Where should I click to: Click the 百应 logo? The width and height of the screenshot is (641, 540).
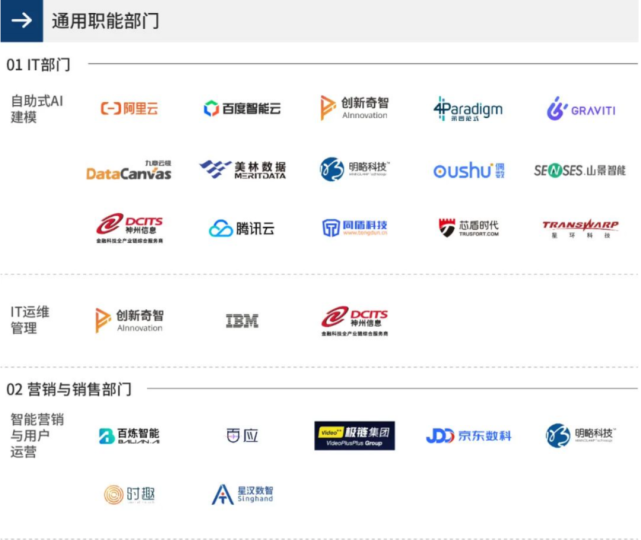pyautogui.click(x=242, y=435)
